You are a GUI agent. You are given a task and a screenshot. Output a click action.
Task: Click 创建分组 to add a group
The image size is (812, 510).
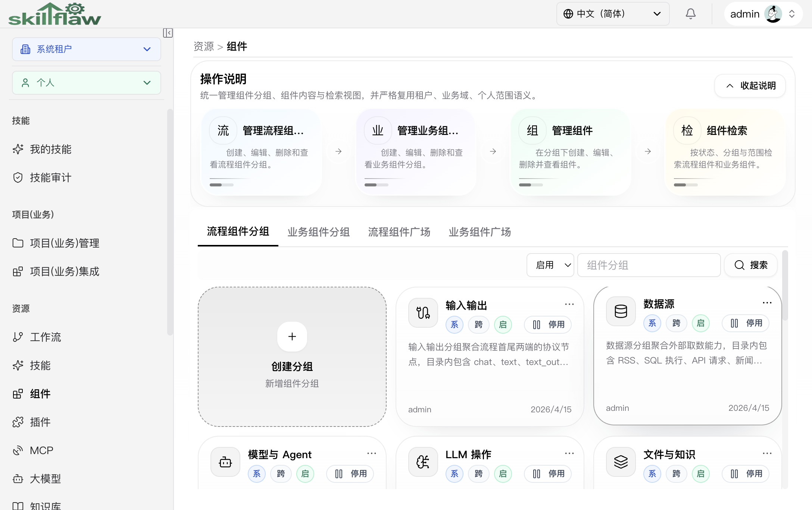click(x=292, y=357)
